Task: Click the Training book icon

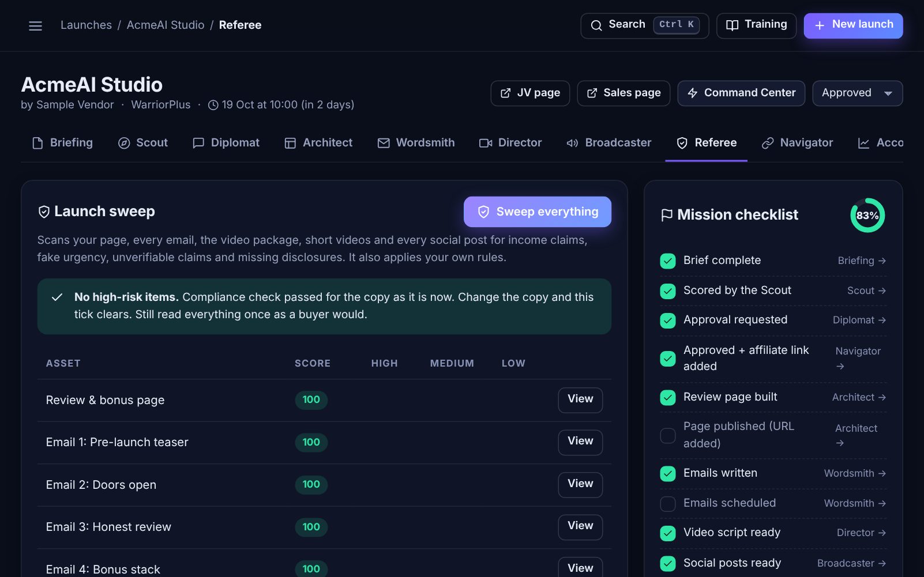Action: [x=732, y=25]
